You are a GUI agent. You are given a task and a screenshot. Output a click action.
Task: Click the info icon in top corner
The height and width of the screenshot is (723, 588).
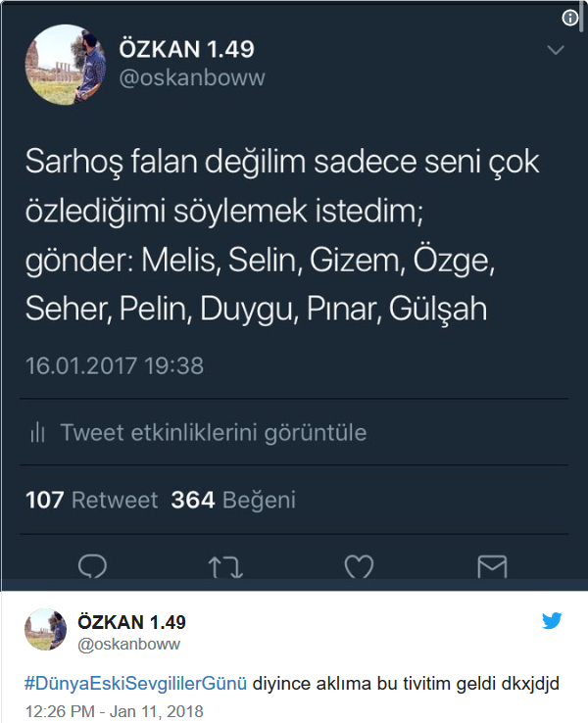tap(570, 18)
